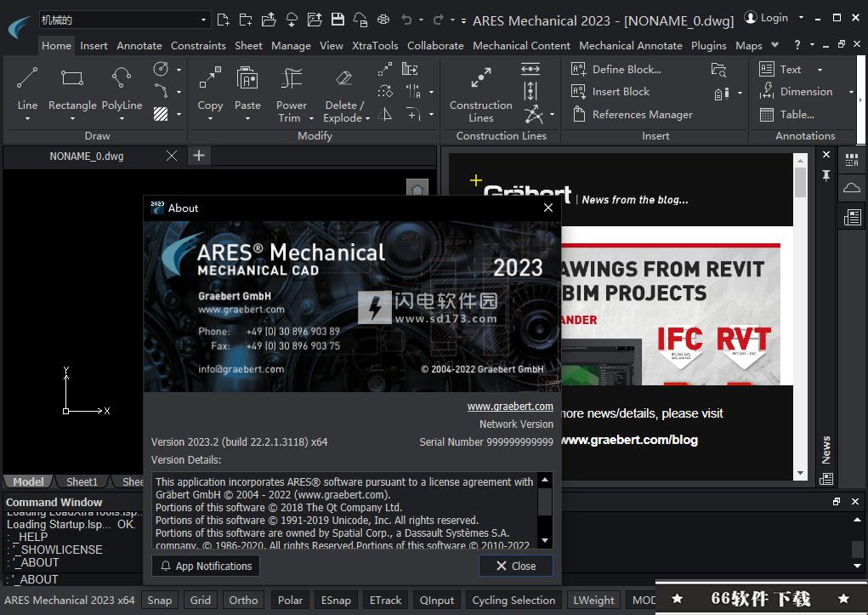The width and height of the screenshot is (868, 615).
Task: Visit www.graebert.com/blog link in News panel
Action: coord(629,440)
